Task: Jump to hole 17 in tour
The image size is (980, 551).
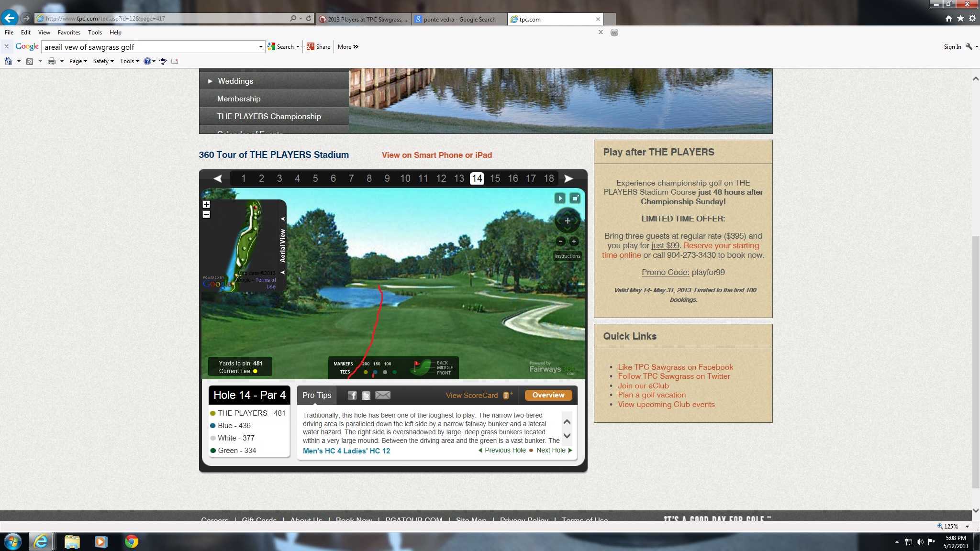Action: click(x=531, y=178)
